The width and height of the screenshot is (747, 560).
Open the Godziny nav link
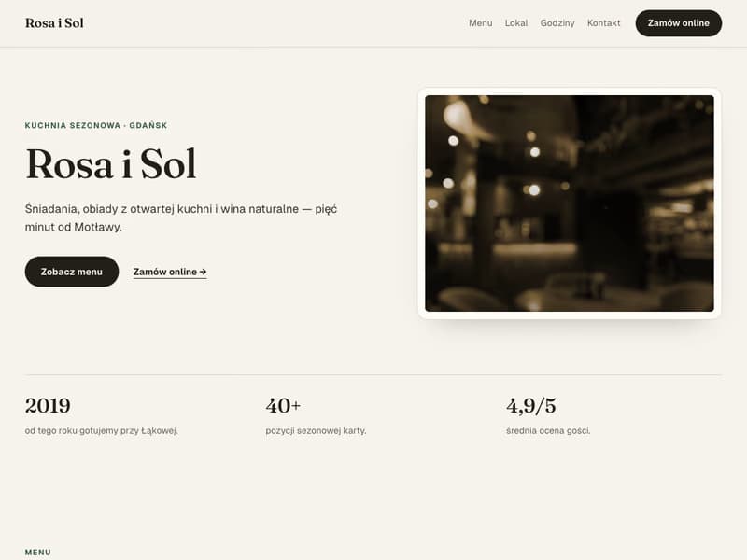point(557,22)
